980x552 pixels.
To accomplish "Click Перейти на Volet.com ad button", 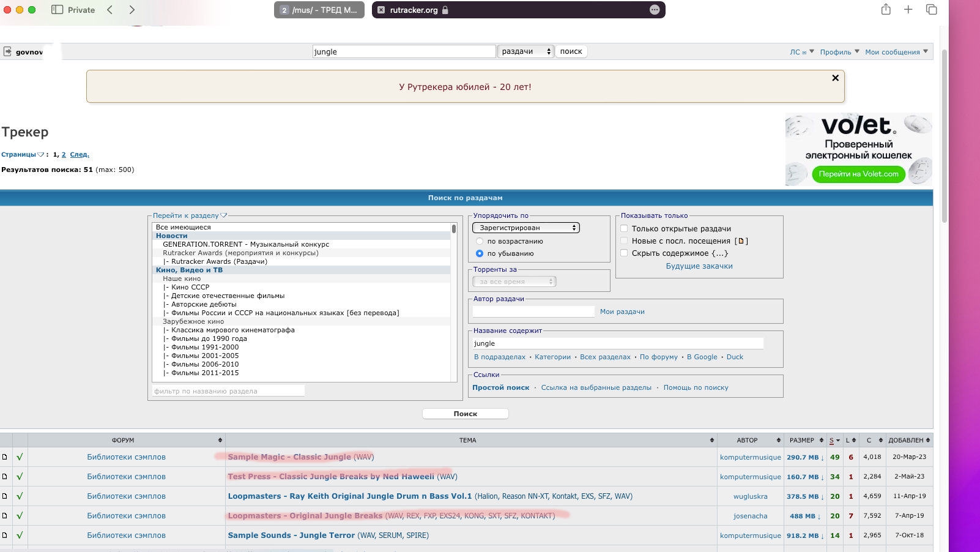I will [859, 174].
